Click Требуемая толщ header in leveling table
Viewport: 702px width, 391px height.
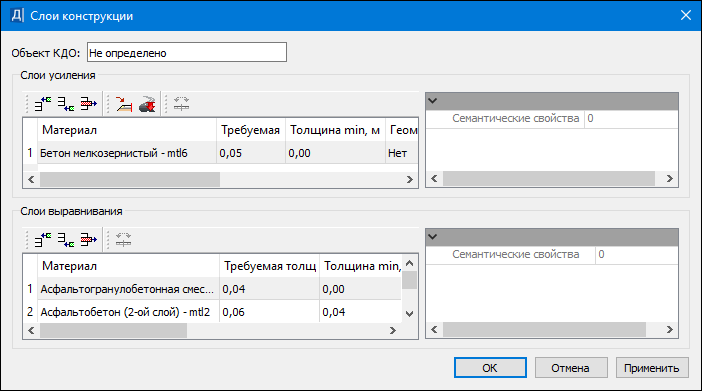tap(270, 266)
